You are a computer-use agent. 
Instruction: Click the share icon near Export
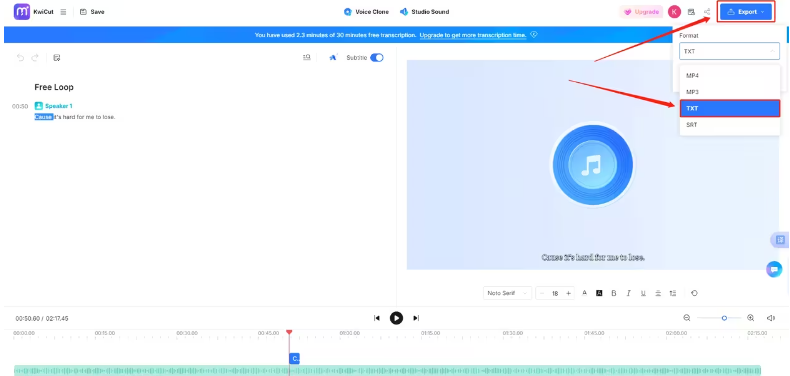tap(707, 12)
